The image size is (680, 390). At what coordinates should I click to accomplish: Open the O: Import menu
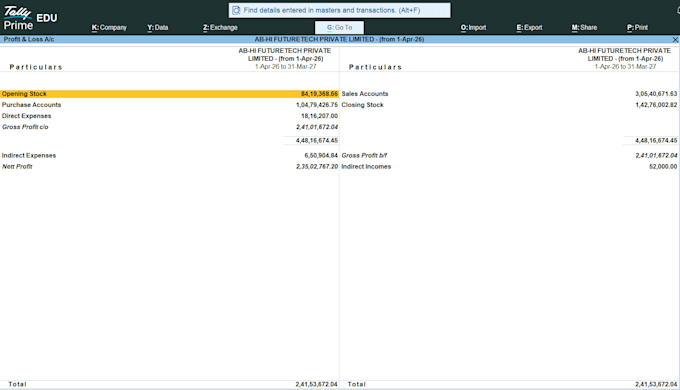[474, 27]
